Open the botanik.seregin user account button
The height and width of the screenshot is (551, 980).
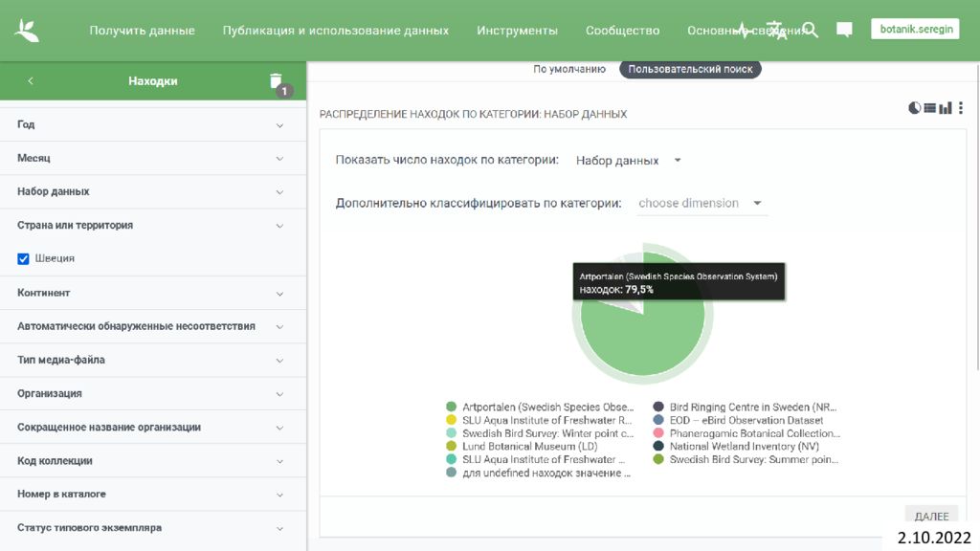pyautogui.click(x=915, y=30)
